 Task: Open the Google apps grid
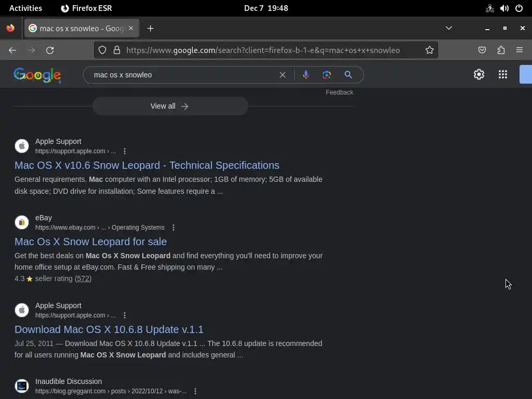(503, 74)
